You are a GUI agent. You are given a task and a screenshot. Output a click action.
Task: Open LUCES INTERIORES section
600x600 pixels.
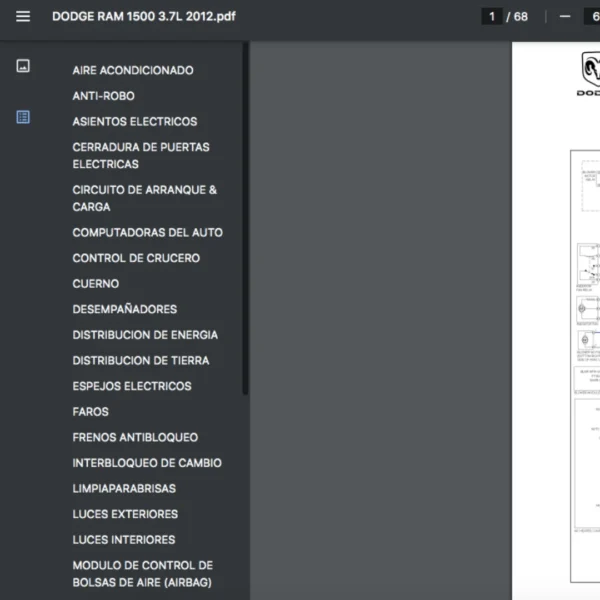coord(124,540)
